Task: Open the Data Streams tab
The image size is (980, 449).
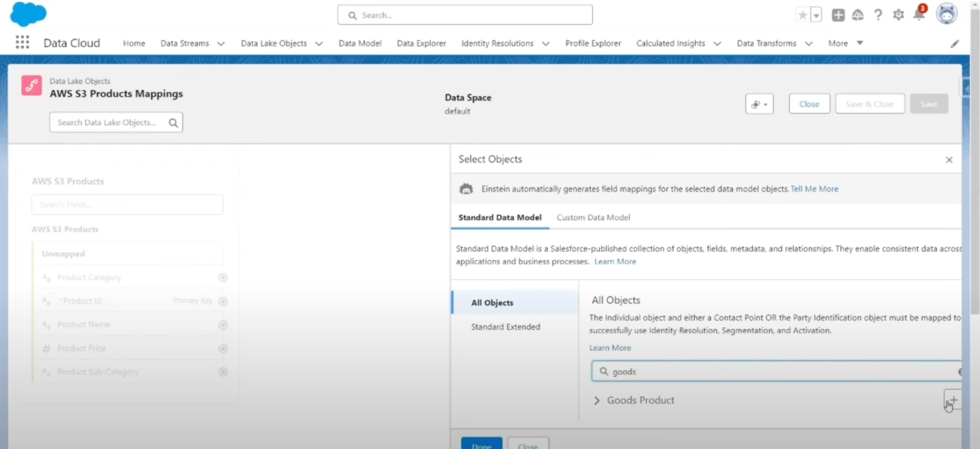Action: (184, 43)
